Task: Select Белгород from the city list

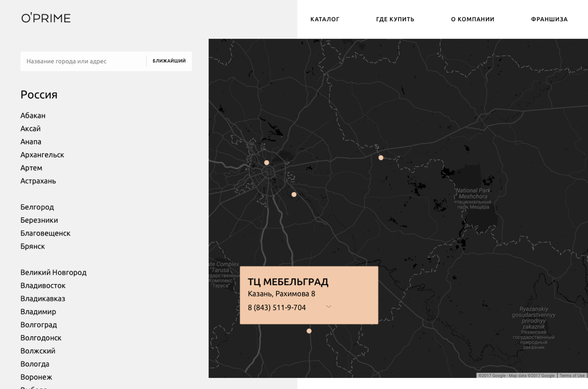Action: click(37, 207)
